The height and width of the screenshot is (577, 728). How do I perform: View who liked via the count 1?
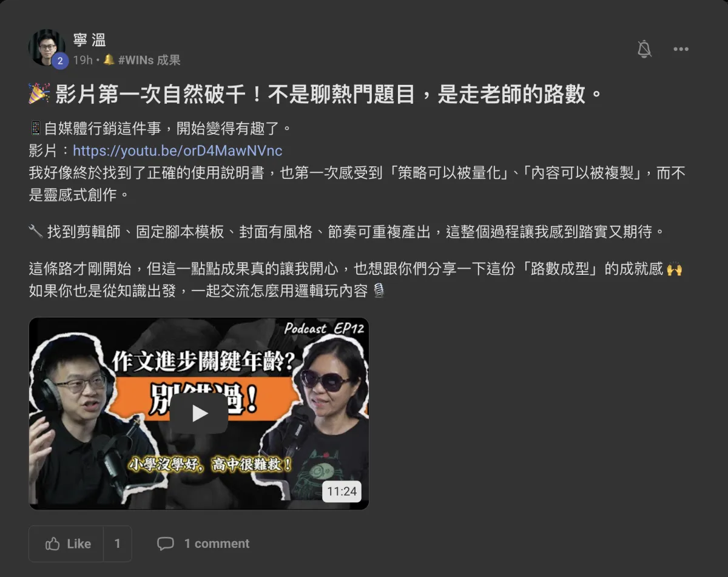118,544
